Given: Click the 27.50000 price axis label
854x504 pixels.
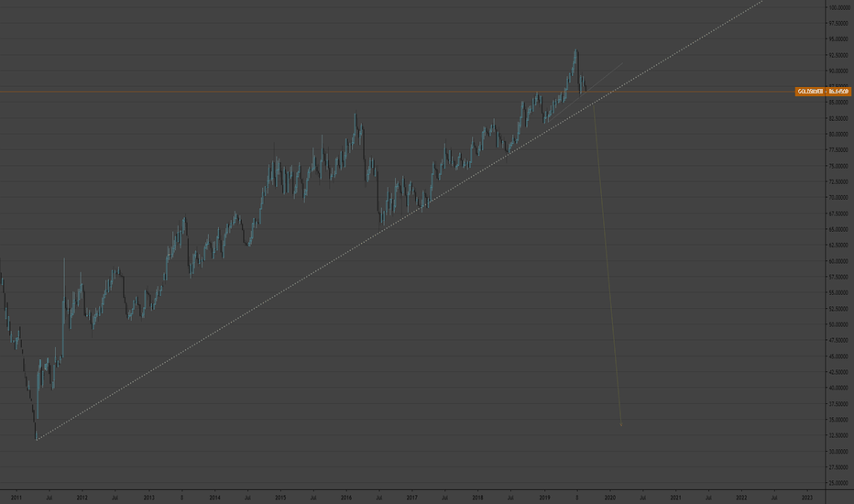Looking at the screenshot, I should coord(838,467).
